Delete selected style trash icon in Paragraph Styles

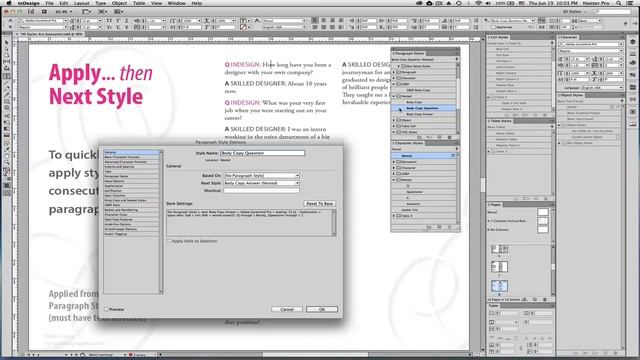[x=449, y=138]
